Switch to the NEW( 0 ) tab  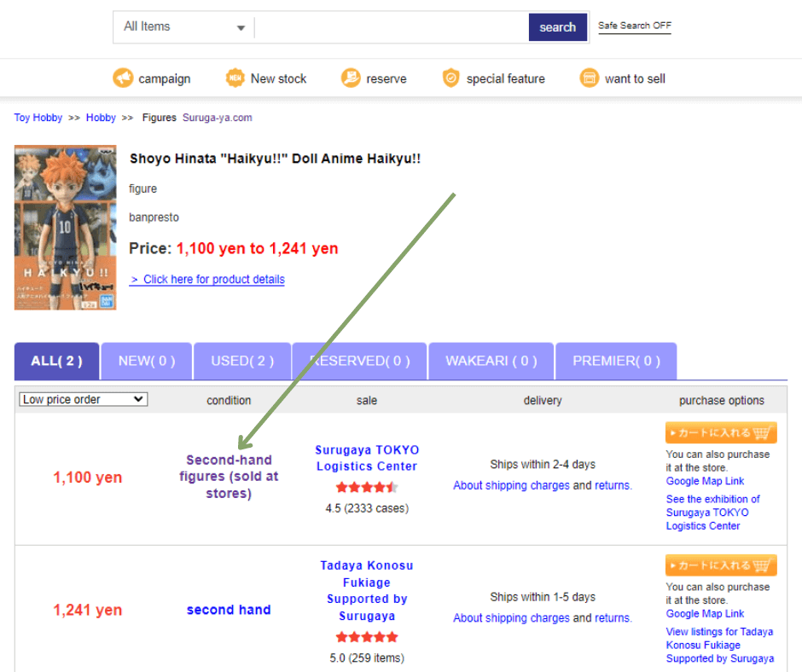pyautogui.click(x=147, y=361)
